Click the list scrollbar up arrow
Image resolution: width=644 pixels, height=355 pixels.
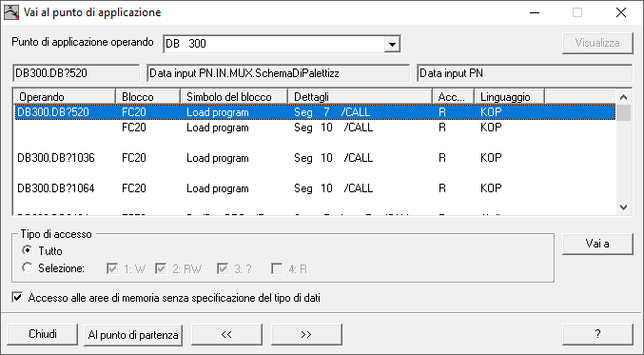point(623,97)
